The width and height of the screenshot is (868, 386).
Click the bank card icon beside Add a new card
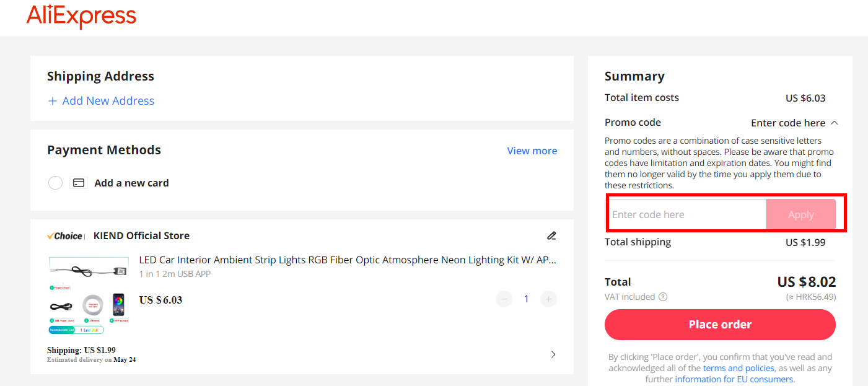tap(79, 182)
